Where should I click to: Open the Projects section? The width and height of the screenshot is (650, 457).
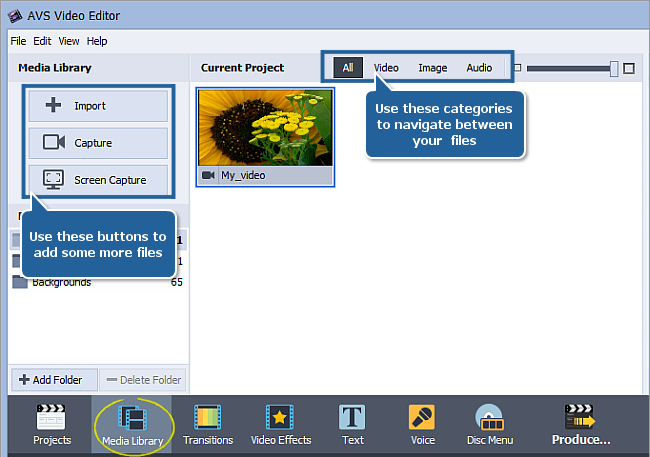tap(51, 425)
